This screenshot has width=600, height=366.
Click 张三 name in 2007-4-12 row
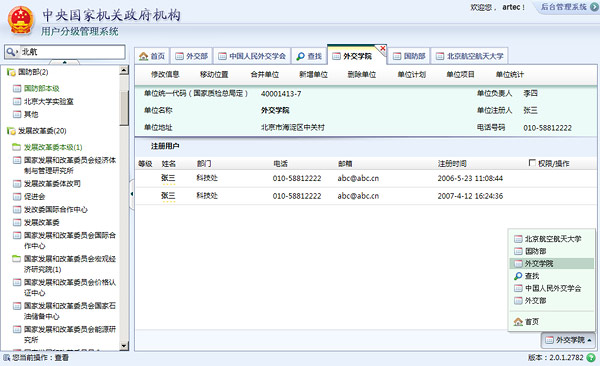click(168, 196)
